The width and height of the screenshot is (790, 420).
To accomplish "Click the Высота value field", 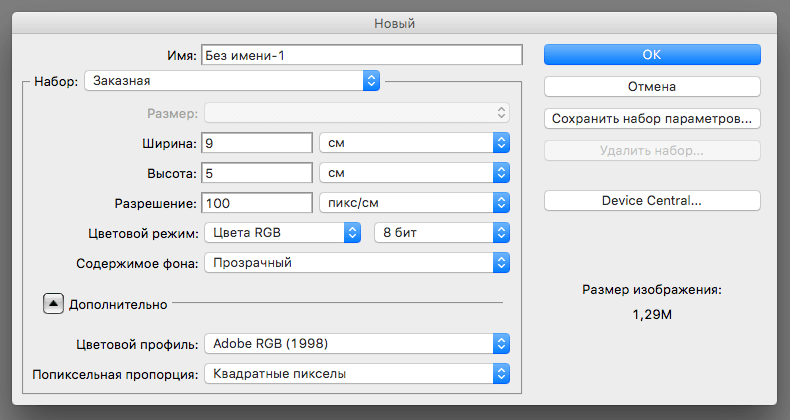I will [x=257, y=173].
